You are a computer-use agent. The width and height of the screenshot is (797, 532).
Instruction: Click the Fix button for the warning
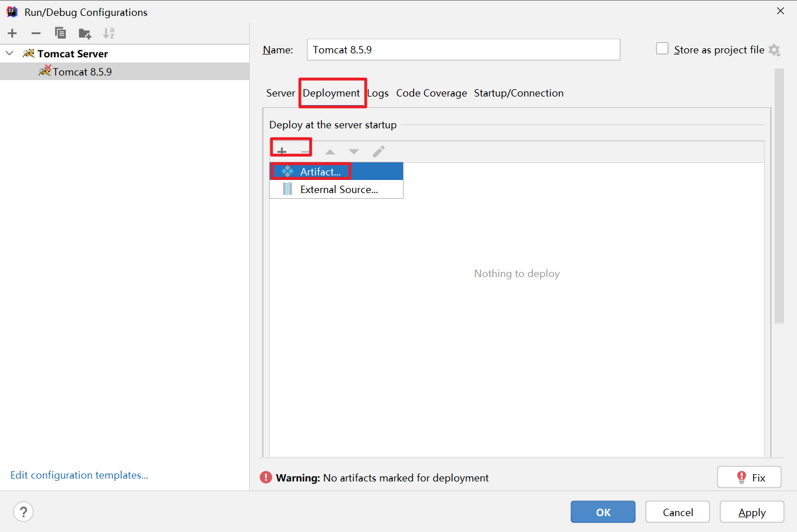[x=749, y=477]
